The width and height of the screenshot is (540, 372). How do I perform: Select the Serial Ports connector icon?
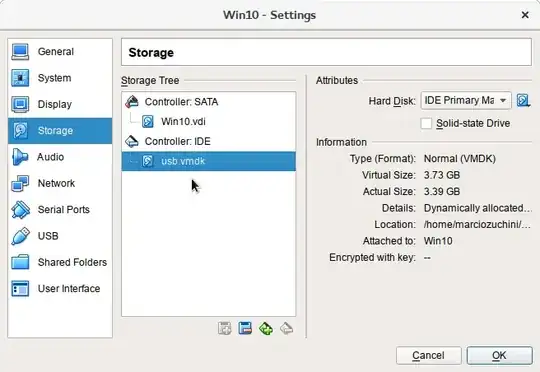(20, 209)
